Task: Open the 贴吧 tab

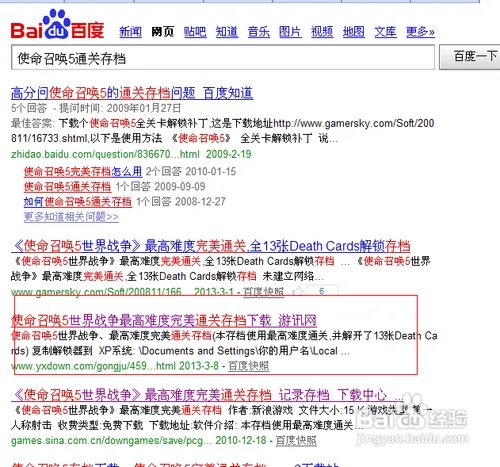Action: pos(195,32)
